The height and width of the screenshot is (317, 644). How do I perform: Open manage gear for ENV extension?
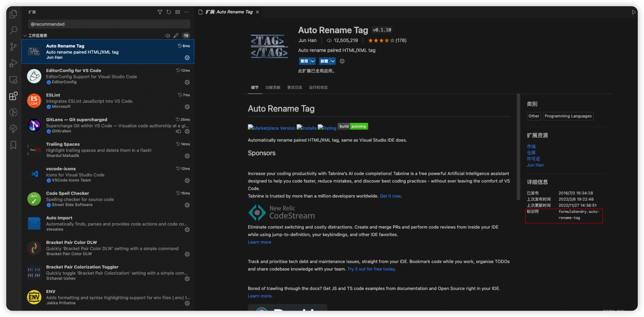pos(187,303)
